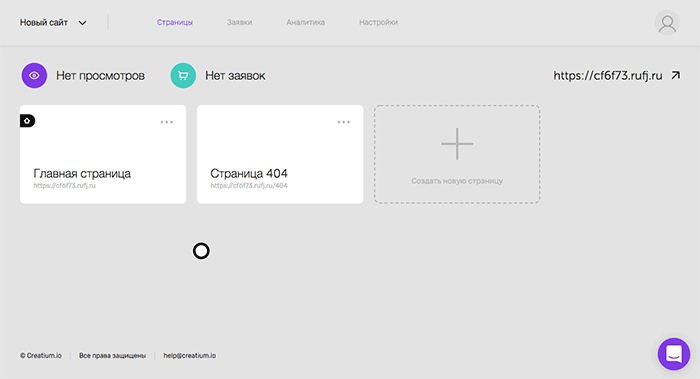The image size is (700, 379).
Task: Click the https://cf6f73.rufj.ru/404 URL text
Action: coord(249,186)
